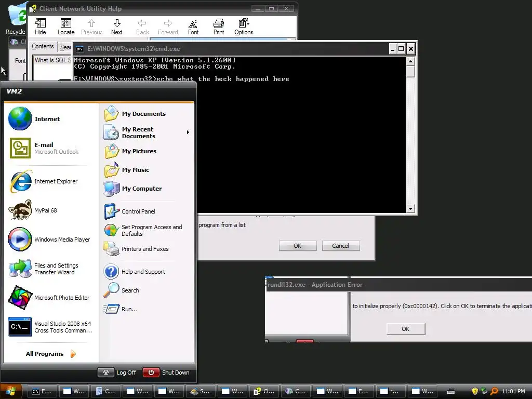Open Visual Studio 2008 x64 command prompt

point(51,327)
